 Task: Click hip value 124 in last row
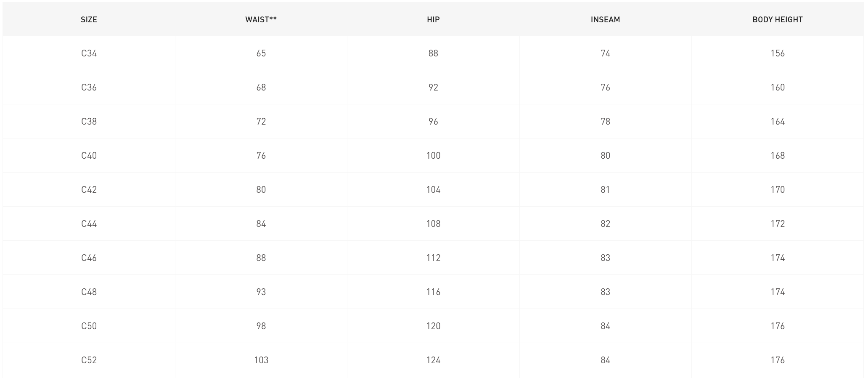[433, 360]
